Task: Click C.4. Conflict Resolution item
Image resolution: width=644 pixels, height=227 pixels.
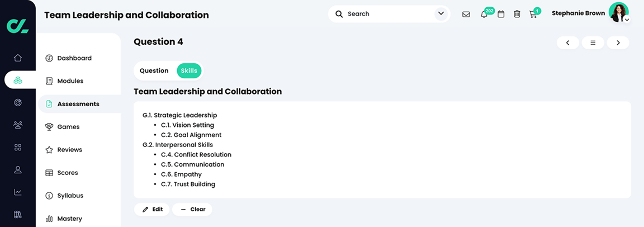Action: [196, 155]
